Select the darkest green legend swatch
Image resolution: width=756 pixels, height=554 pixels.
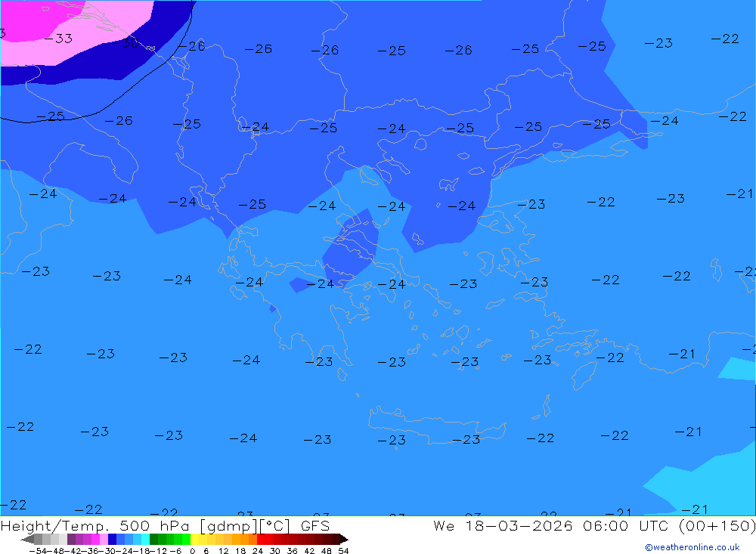point(153,540)
